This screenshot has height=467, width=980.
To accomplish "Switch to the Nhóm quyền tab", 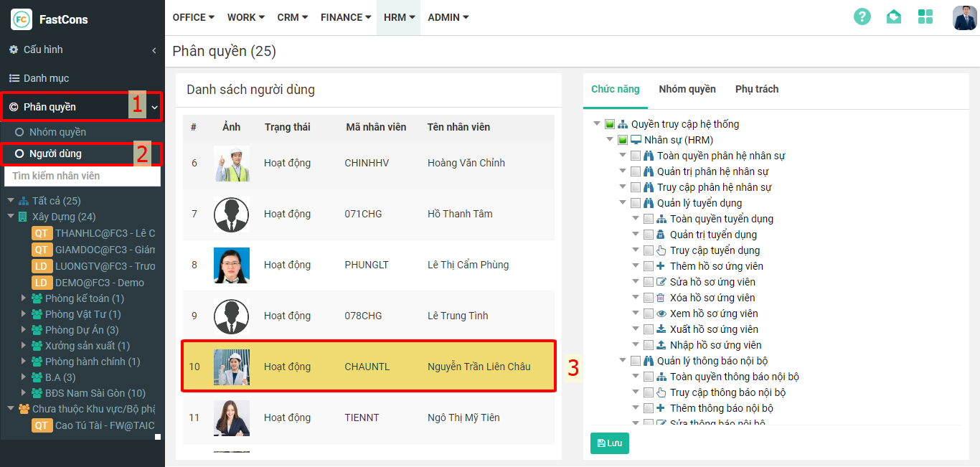I will (x=687, y=89).
